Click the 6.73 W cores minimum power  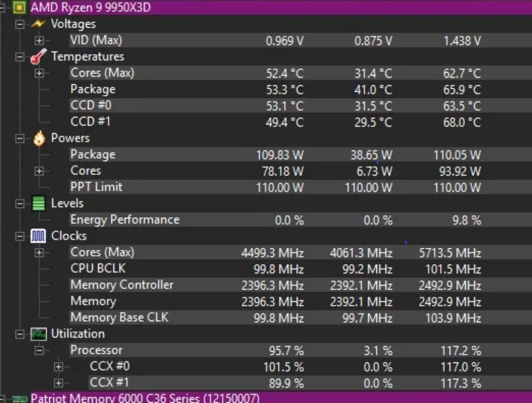pyautogui.click(x=374, y=171)
